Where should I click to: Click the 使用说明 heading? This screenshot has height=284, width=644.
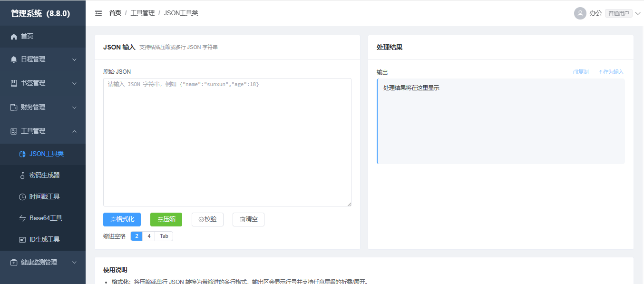[115, 270]
